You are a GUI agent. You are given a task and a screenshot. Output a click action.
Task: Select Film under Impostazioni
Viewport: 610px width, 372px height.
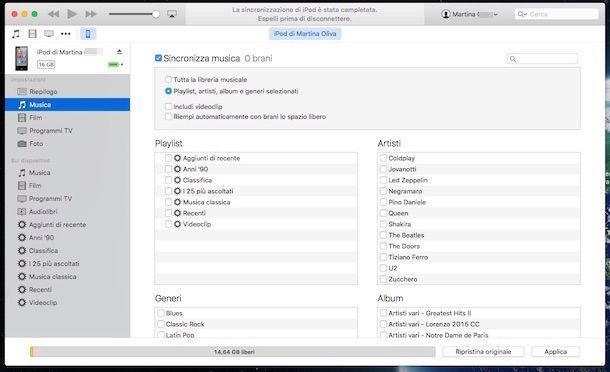coord(68,118)
